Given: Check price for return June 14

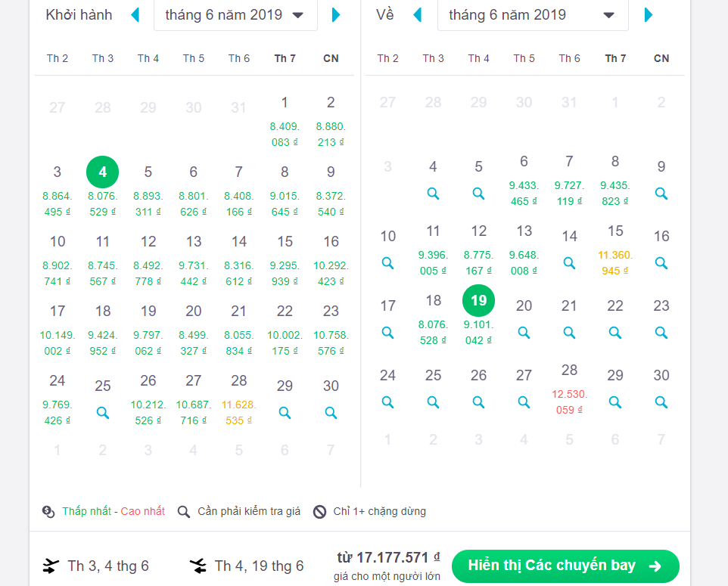Looking at the screenshot, I should [569, 263].
